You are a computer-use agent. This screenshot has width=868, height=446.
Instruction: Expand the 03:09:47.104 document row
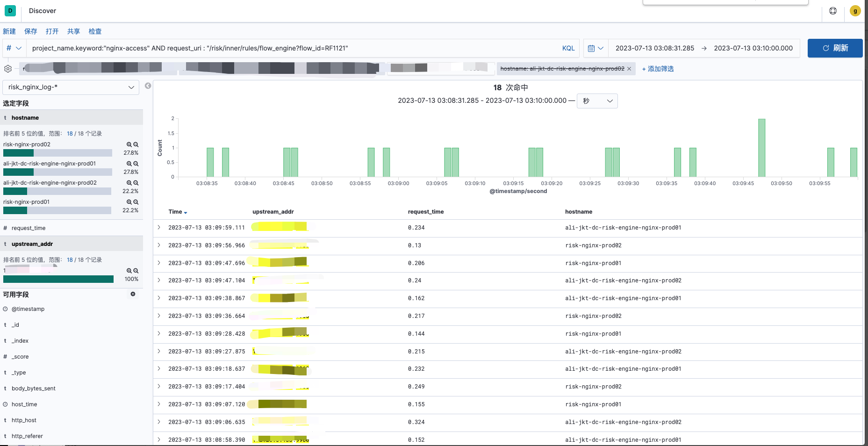[159, 280]
